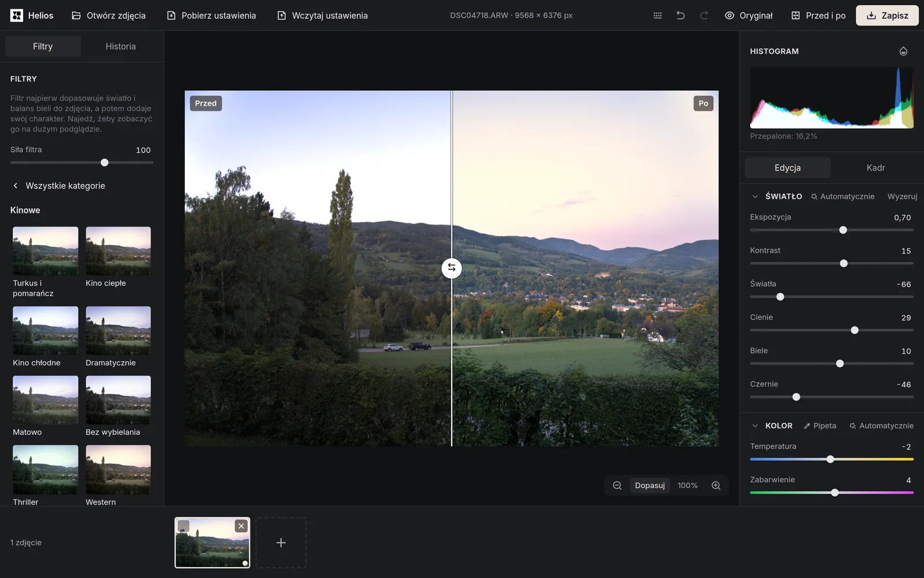Click Pobierz ustawienia button
The image size is (924, 578).
(211, 16)
